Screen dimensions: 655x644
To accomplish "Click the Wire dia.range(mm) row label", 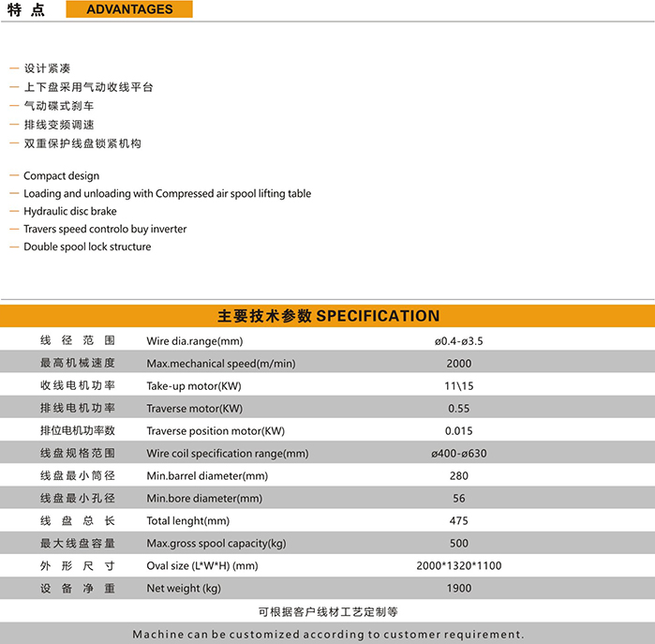I will (194, 341).
